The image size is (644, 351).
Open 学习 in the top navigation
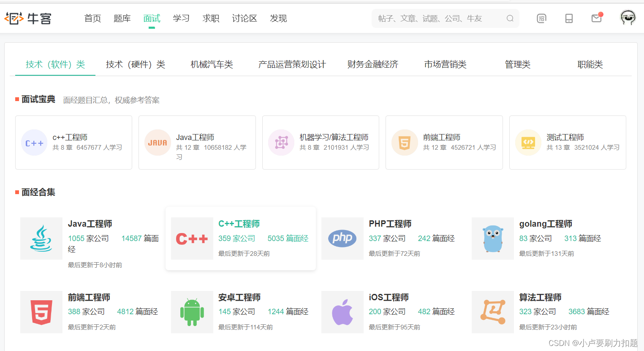tap(181, 18)
